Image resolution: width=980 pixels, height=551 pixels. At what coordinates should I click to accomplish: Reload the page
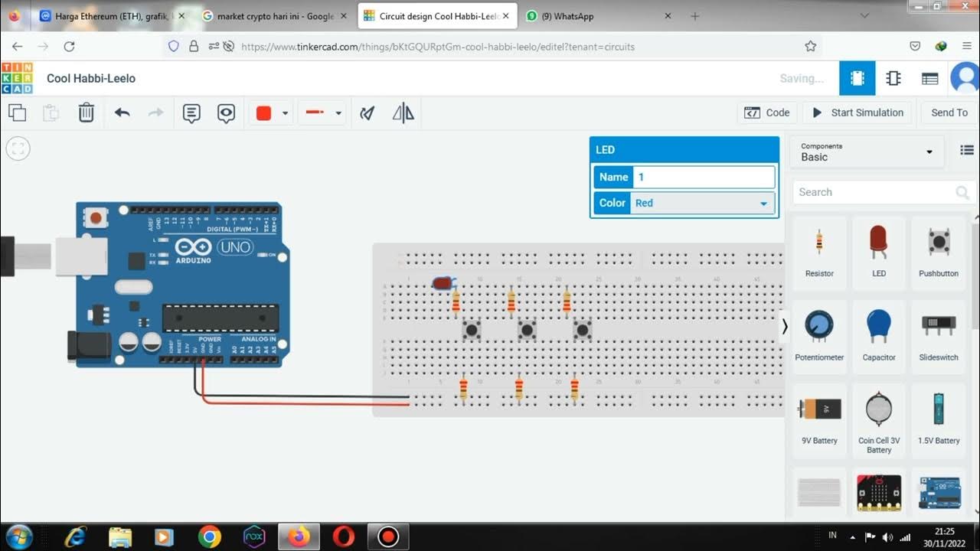(69, 47)
